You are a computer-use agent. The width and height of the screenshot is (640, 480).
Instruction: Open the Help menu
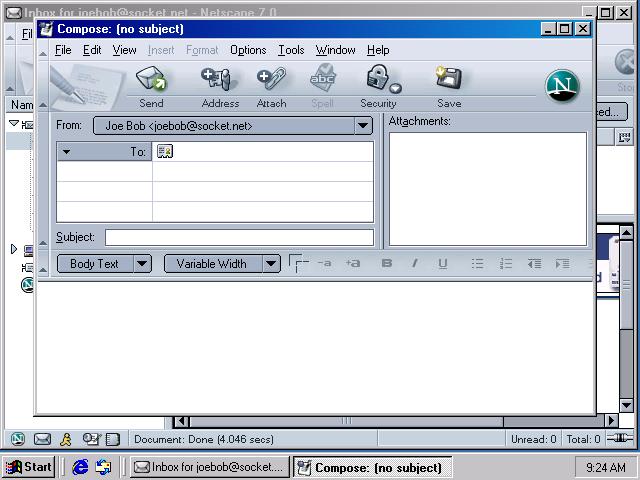click(378, 50)
